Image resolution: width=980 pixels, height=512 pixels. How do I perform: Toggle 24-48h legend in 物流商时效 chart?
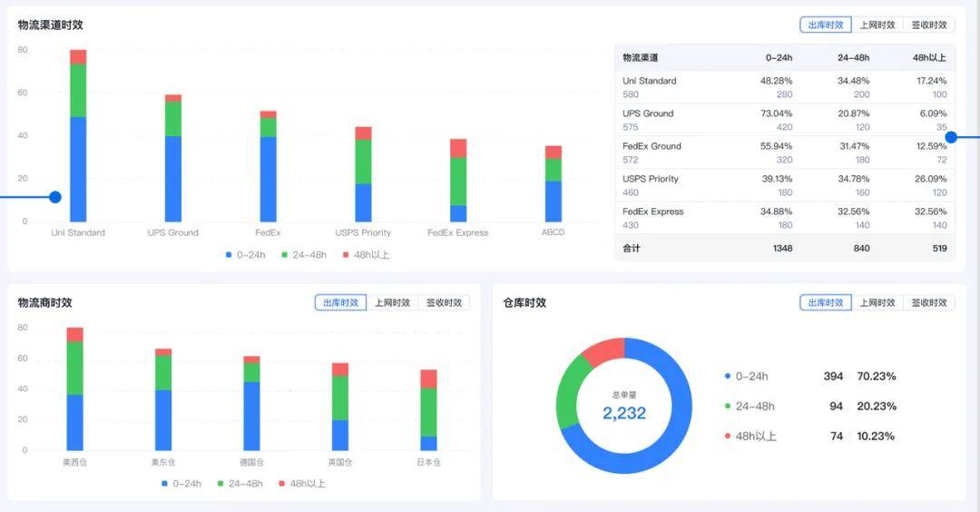tap(240, 484)
